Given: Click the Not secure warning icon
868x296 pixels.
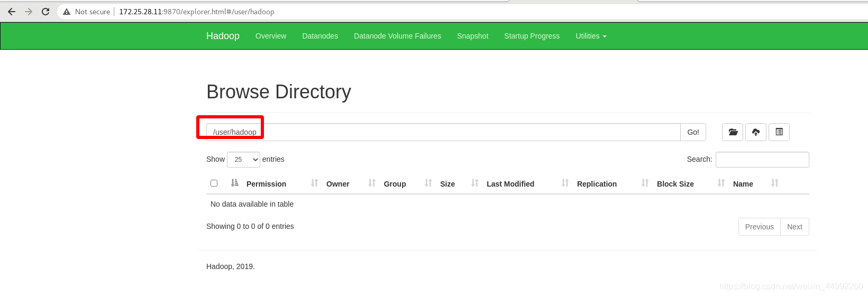Looking at the screenshot, I should tap(67, 12).
